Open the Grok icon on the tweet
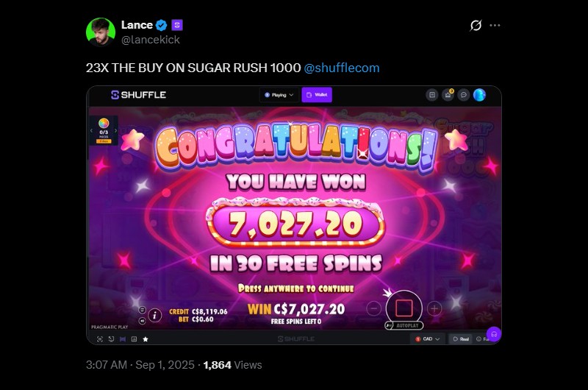 click(476, 25)
